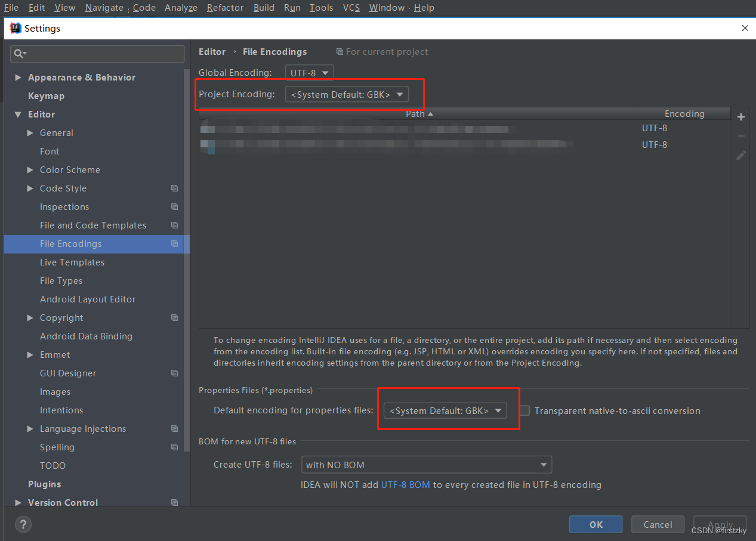Expand the Emmet node

30,355
